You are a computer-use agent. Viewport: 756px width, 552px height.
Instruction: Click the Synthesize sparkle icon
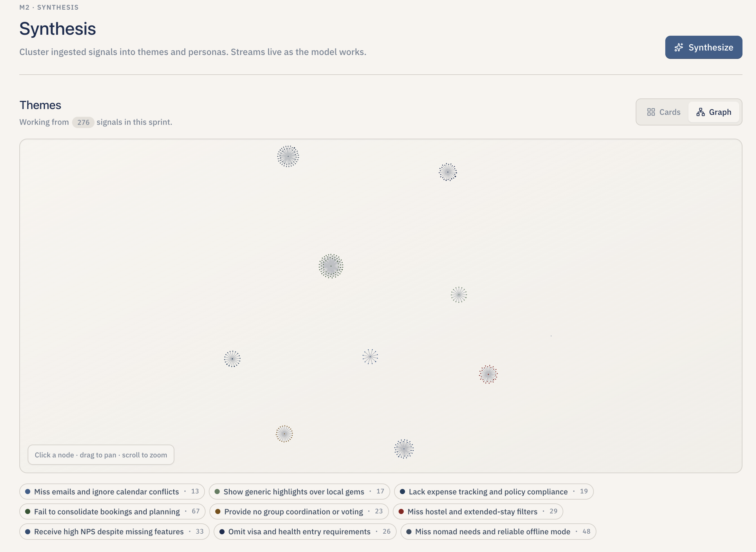[x=678, y=48]
